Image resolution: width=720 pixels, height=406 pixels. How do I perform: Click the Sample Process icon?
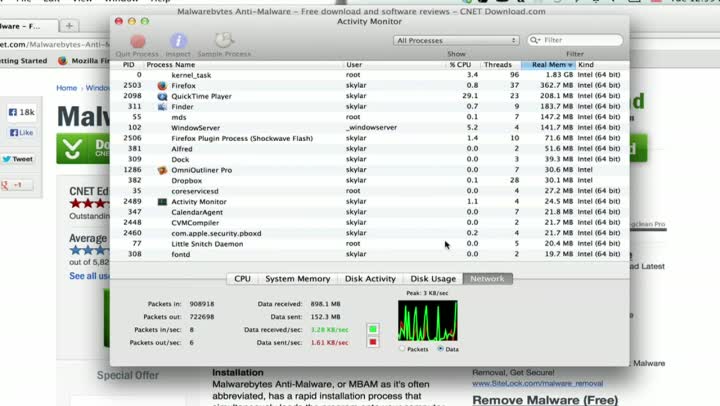tap(224, 40)
